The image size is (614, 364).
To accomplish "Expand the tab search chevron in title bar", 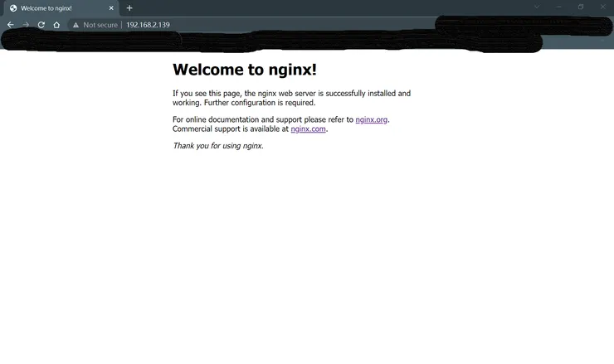I will click(x=537, y=7).
